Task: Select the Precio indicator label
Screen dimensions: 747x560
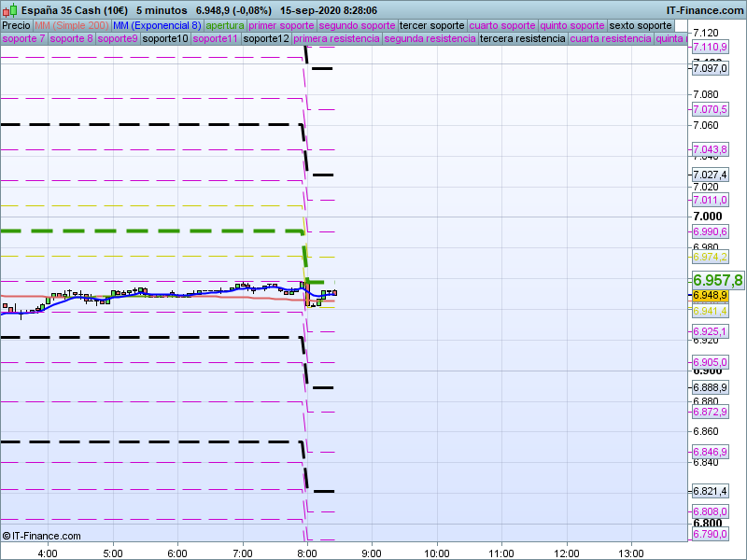Action: point(16,25)
